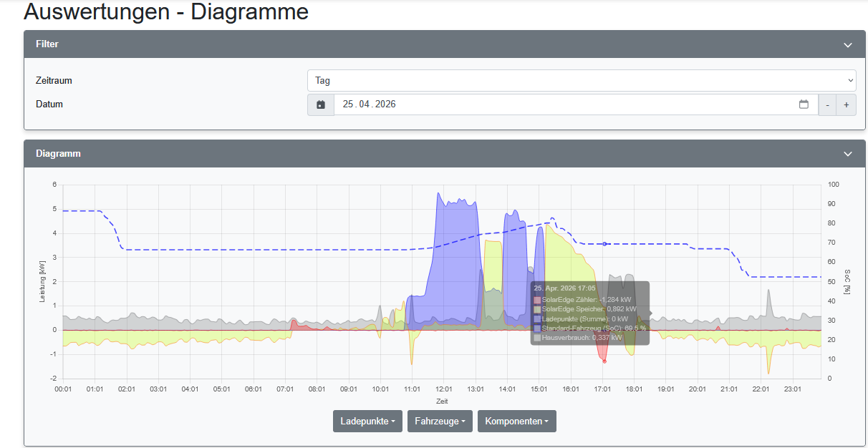This screenshot has width=868, height=448.
Task: Click the caret icon on the Komponenten button
Action: [x=547, y=421]
